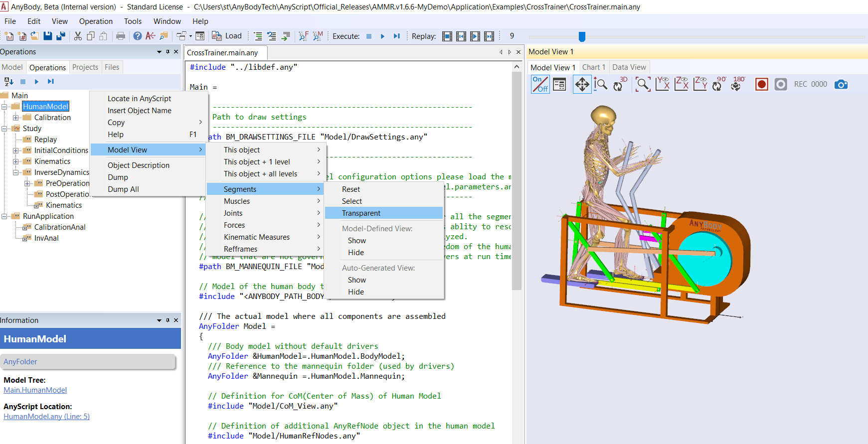Set view to ZY plane

[700, 84]
